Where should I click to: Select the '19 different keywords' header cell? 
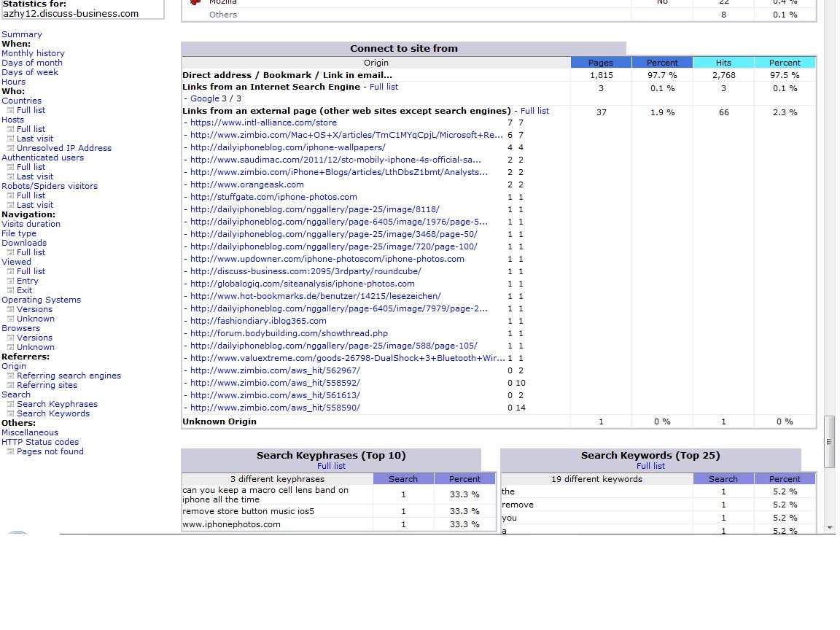point(596,480)
